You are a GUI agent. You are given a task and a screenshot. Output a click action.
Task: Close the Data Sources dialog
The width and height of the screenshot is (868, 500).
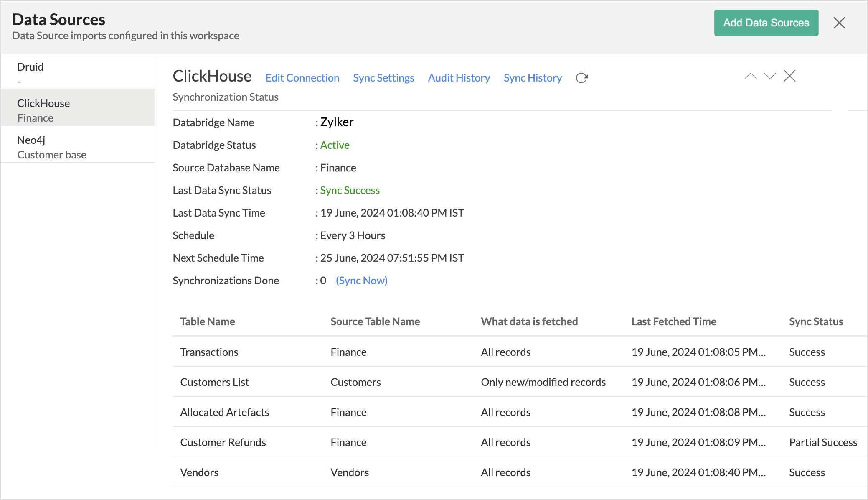839,23
